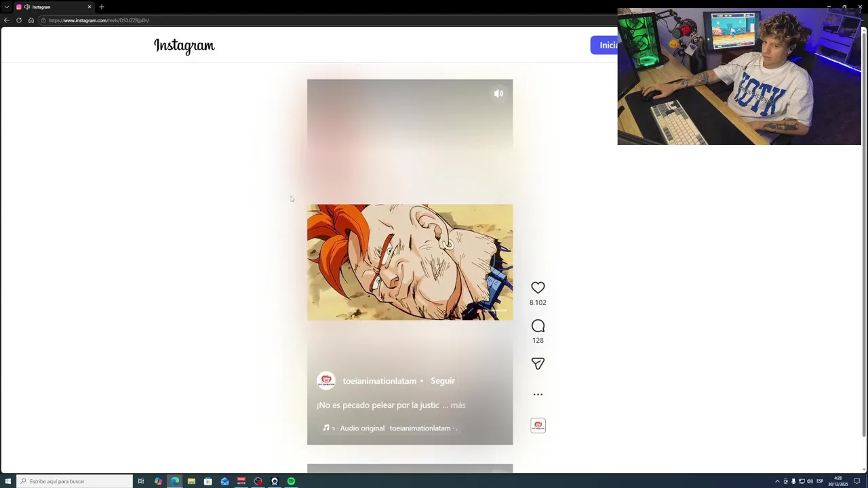
Task: Like the reel with the heart icon
Action: click(538, 287)
